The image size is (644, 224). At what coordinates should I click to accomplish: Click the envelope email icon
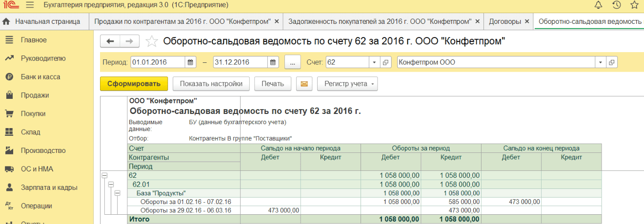304,84
